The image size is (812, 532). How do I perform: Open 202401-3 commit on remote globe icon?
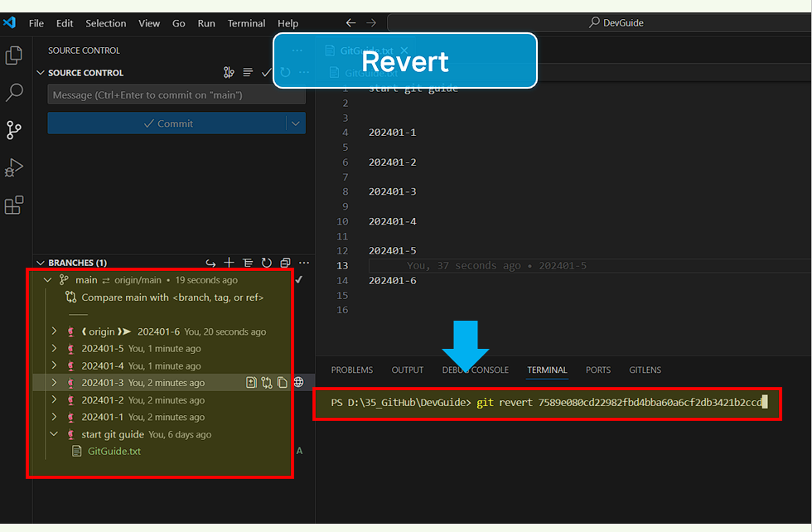(299, 382)
